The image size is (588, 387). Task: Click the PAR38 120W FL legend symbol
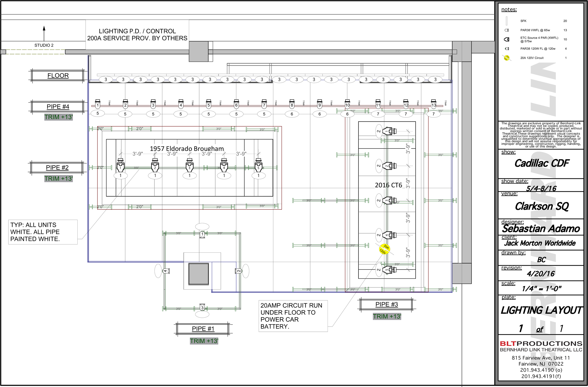pyautogui.click(x=507, y=49)
